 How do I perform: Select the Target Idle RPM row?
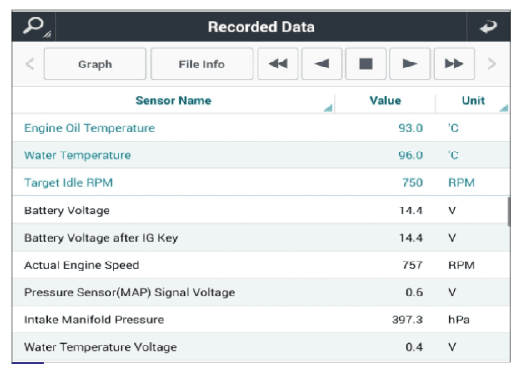tap(261, 183)
